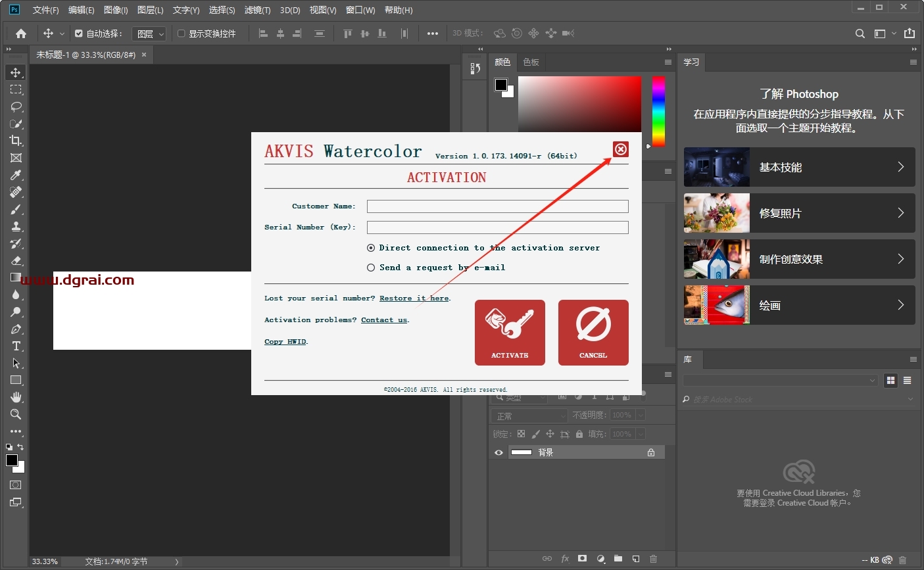Switch to the 色板 tab
Image resolution: width=924 pixels, height=570 pixels.
[x=531, y=62]
